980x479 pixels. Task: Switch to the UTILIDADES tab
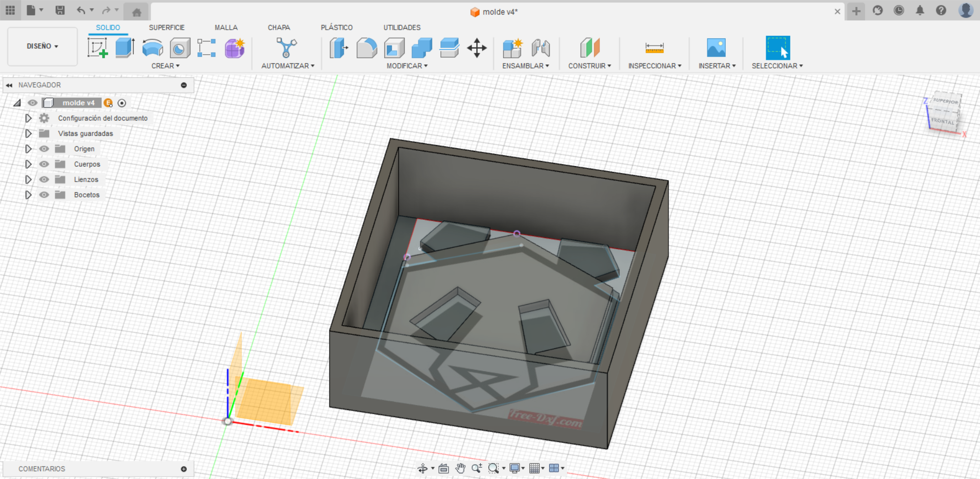point(402,28)
